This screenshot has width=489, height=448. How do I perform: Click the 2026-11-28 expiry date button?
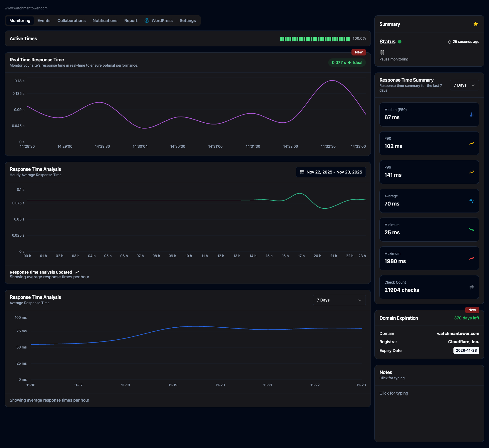466,350
